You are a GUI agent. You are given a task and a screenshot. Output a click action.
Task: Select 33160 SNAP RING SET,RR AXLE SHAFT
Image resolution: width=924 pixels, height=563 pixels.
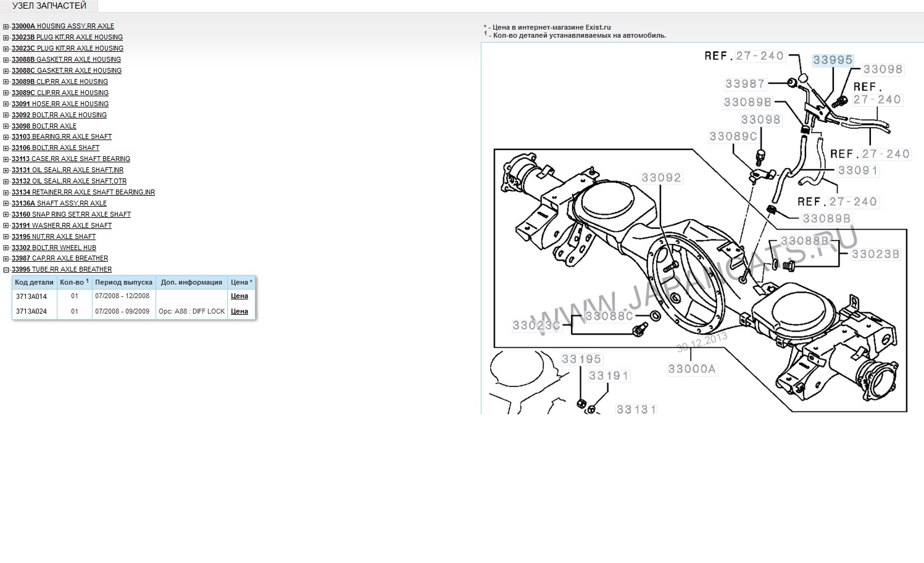(x=71, y=214)
